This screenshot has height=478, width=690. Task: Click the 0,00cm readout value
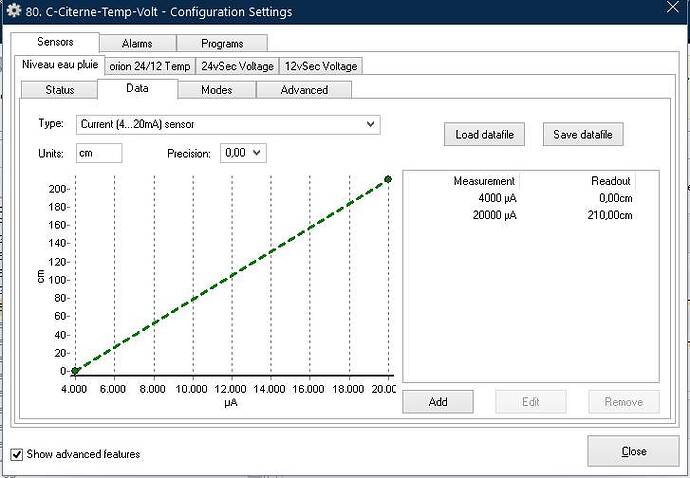point(615,198)
